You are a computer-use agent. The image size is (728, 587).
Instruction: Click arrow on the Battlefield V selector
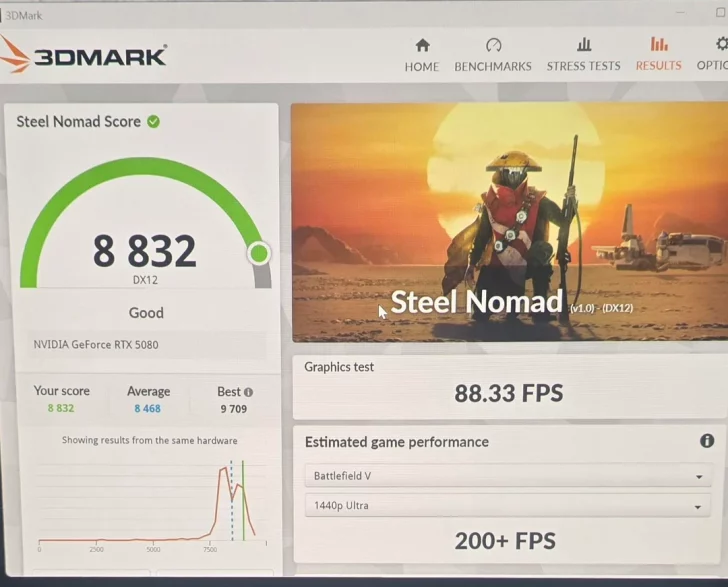point(699,477)
